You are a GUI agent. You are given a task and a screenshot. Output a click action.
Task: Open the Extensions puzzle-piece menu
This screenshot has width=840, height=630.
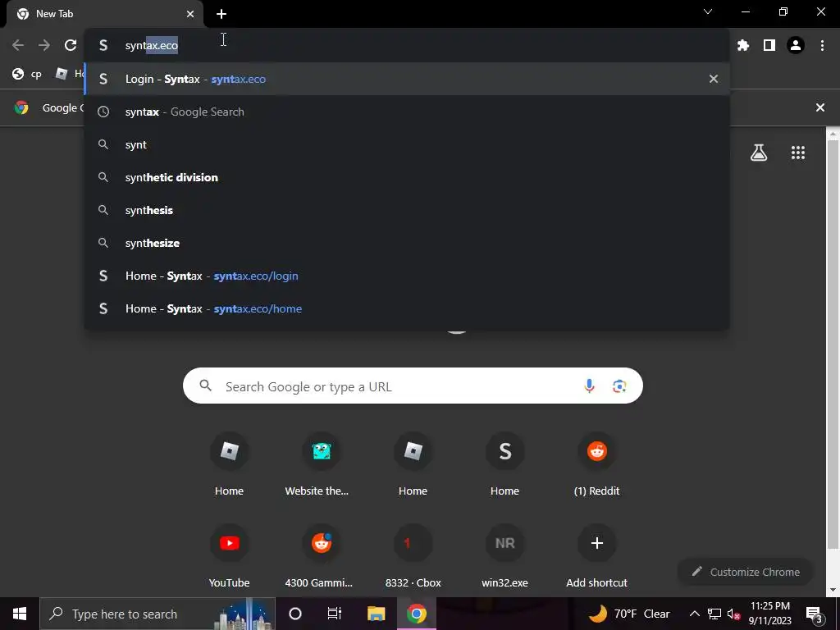tap(743, 46)
